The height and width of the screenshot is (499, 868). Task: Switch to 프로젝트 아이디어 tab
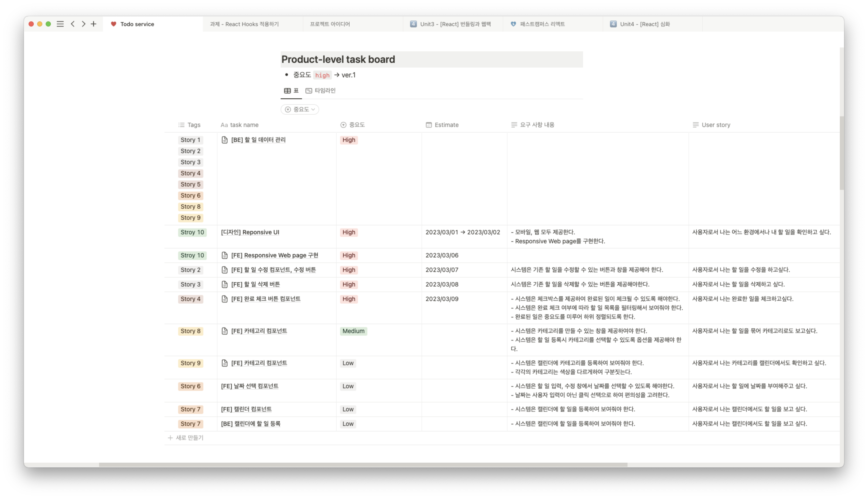[353, 24]
